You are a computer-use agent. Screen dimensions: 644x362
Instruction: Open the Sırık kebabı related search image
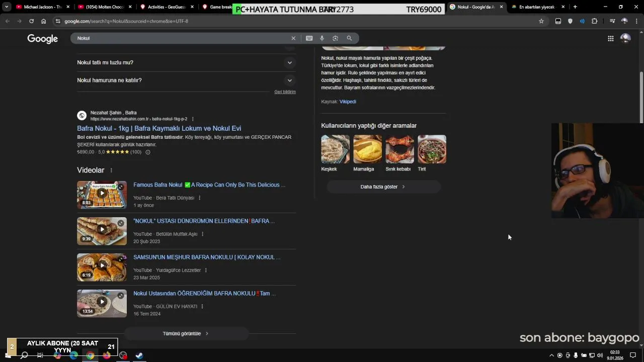pyautogui.click(x=400, y=149)
